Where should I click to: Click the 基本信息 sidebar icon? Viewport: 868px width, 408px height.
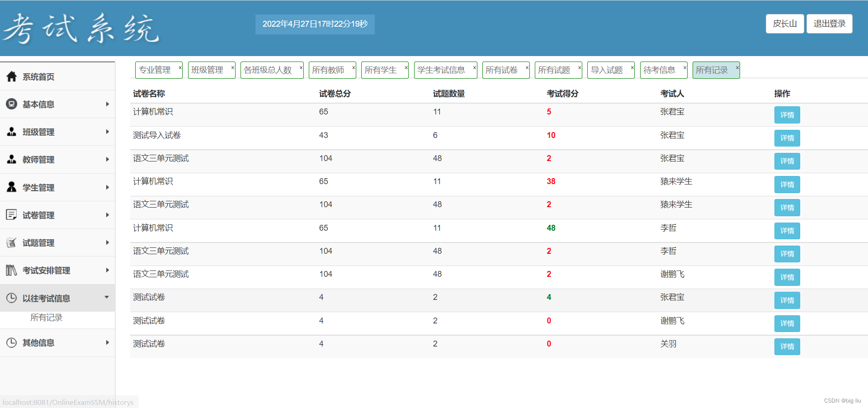tap(12, 104)
